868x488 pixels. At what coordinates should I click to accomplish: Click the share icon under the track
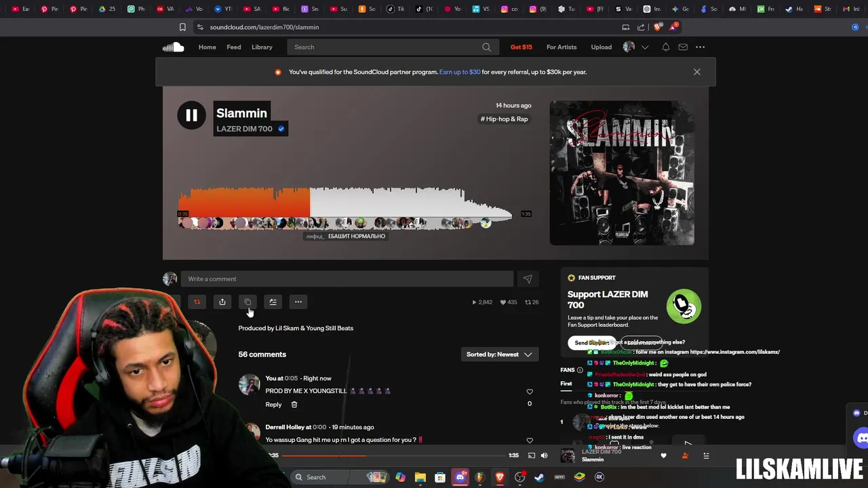point(222,302)
